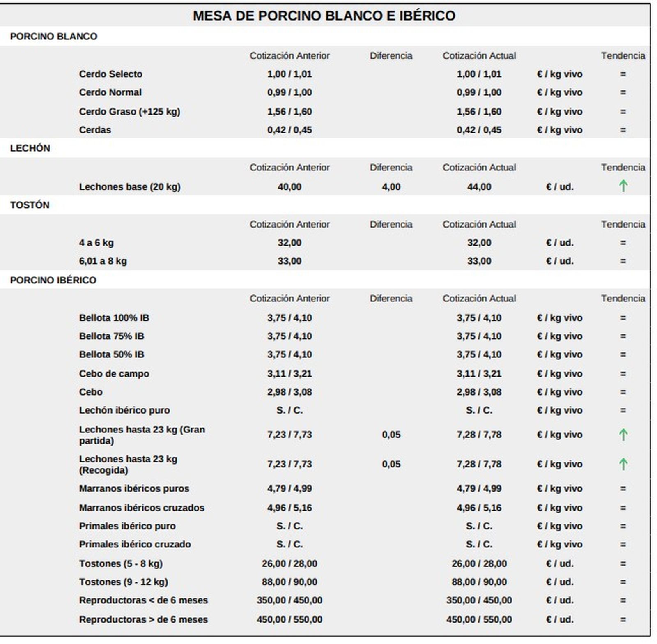Click the Lechón ibérico puro row label
The image size is (657, 644).
pyautogui.click(x=124, y=410)
